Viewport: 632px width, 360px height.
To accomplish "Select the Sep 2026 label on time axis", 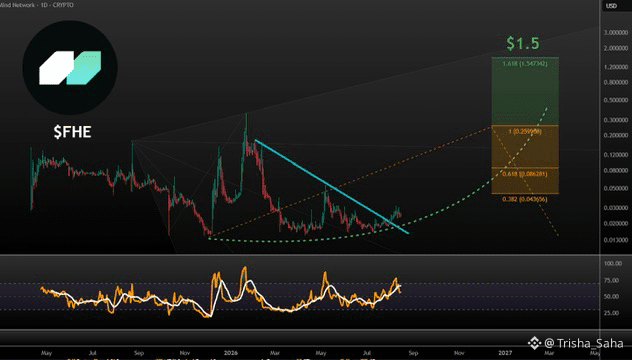I will [414, 353].
